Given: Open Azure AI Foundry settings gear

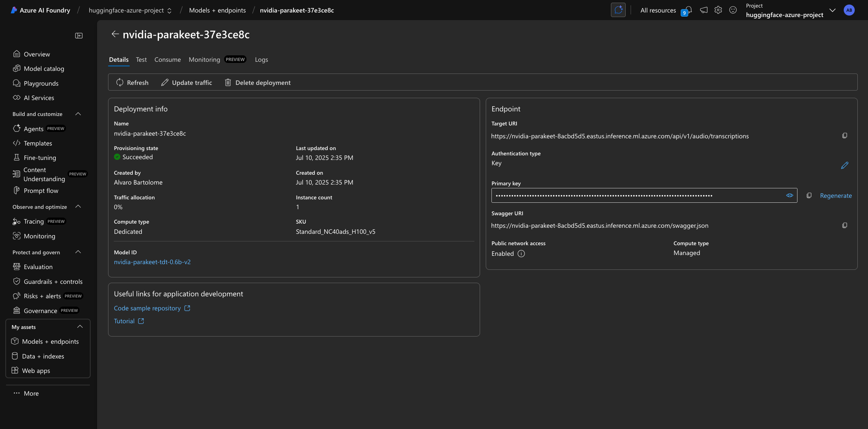Looking at the screenshot, I should 718,10.
